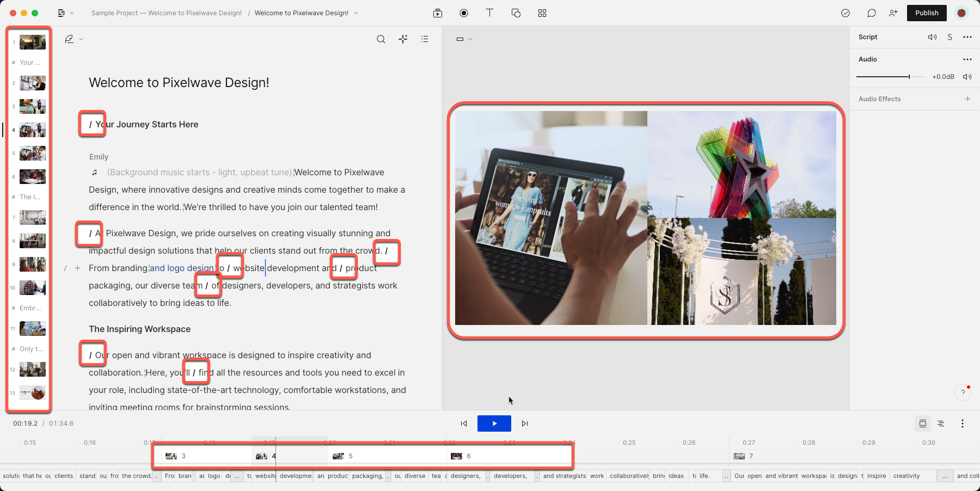The width and height of the screenshot is (980, 491).
Task: Click the add collaborator icon
Action: [893, 13]
